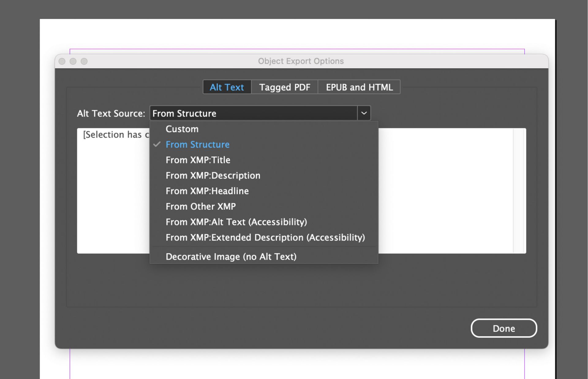This screenshot has height=379, width=588.
Task: Select From XMP:Extended Description (Accessibility)
Action: click(x=265, y=237)
